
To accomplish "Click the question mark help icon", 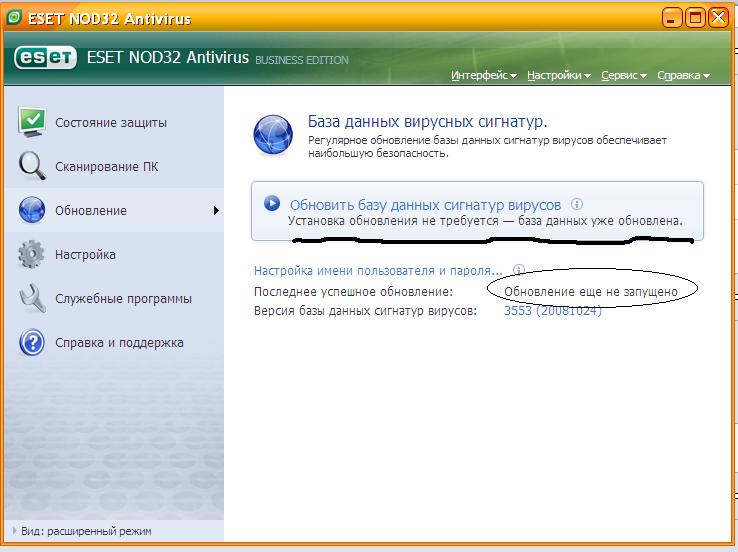I will 32,342.
